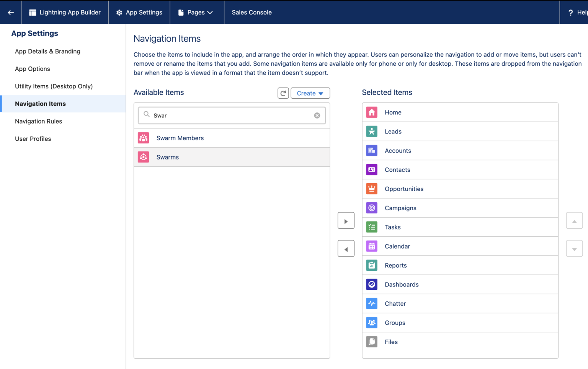The width and height of the screenshot is (588, 369).
Task: Click the Home navigation item icon
Action: pos(371,112)
